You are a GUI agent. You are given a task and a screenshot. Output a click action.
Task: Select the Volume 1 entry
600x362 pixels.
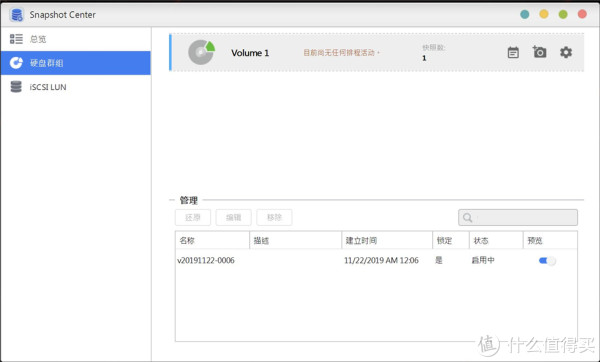(x=377, y=52)
